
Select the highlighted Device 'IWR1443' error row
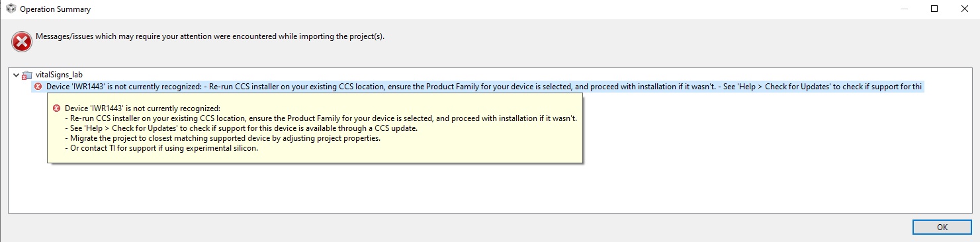[x=476, y=87]
